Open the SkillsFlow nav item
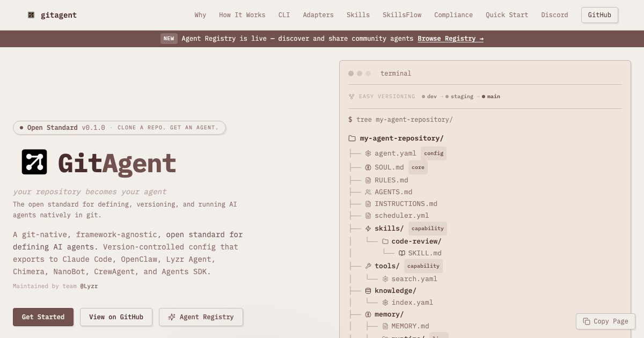 coord(402,15)
